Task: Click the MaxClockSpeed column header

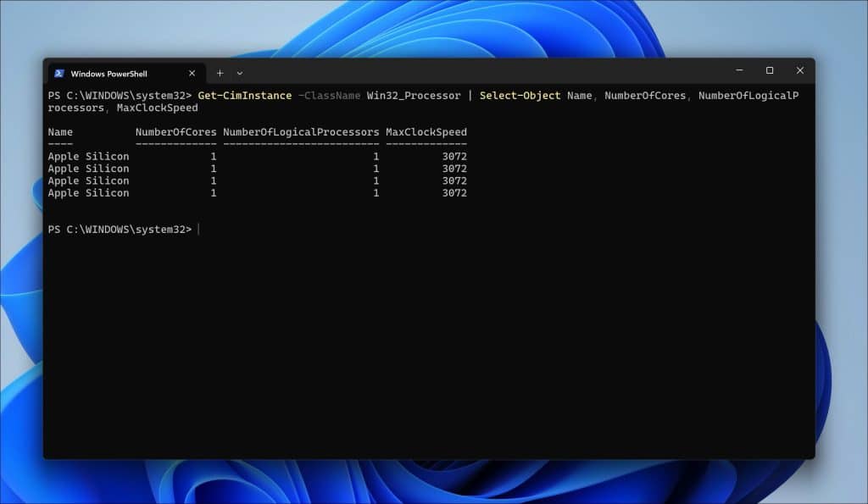Action: click(426, 132)
